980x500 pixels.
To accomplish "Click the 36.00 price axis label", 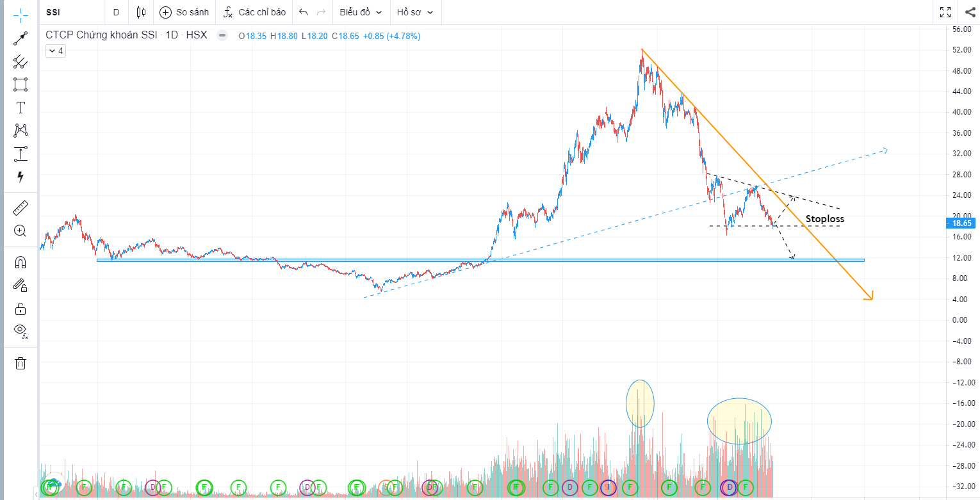I will (x=963, y=133).
